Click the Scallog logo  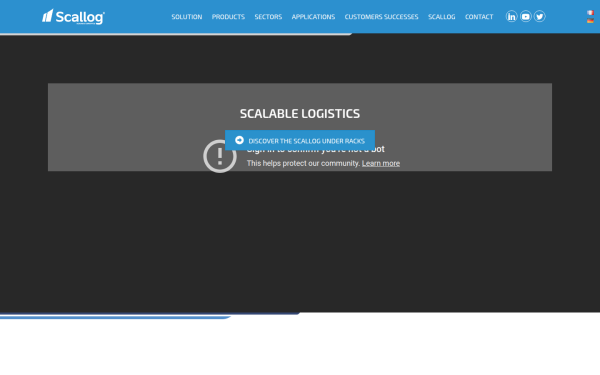coord(73,17)
